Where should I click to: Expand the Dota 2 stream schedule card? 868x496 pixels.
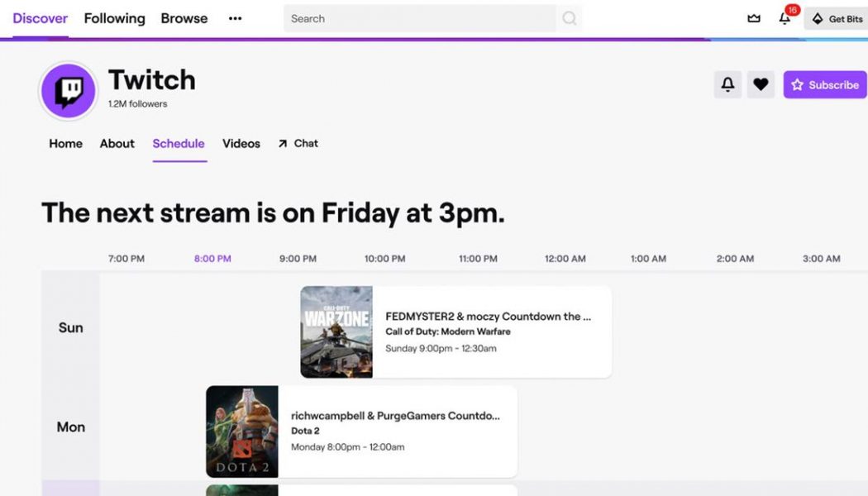(x=360, y=431)
